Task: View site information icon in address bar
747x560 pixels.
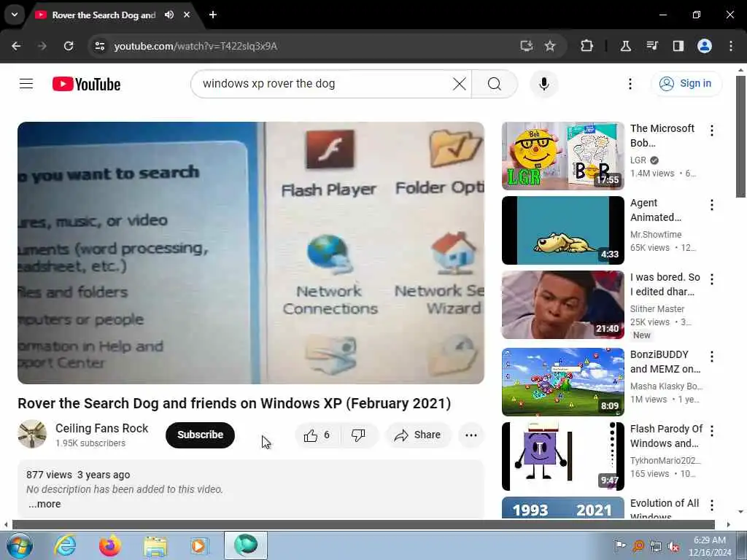Action: click(x=99, y=46)
